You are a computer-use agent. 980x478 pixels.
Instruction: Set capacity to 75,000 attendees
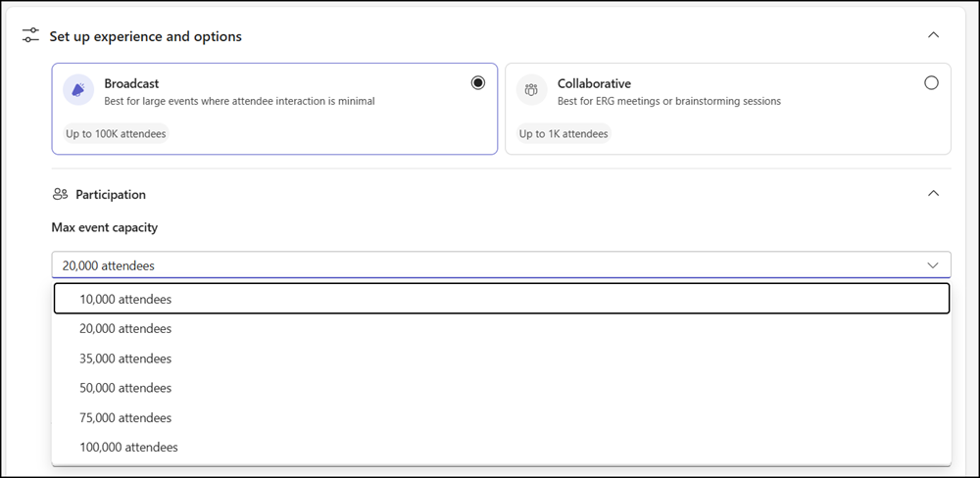pyautogui.click(x=125, y=418)
